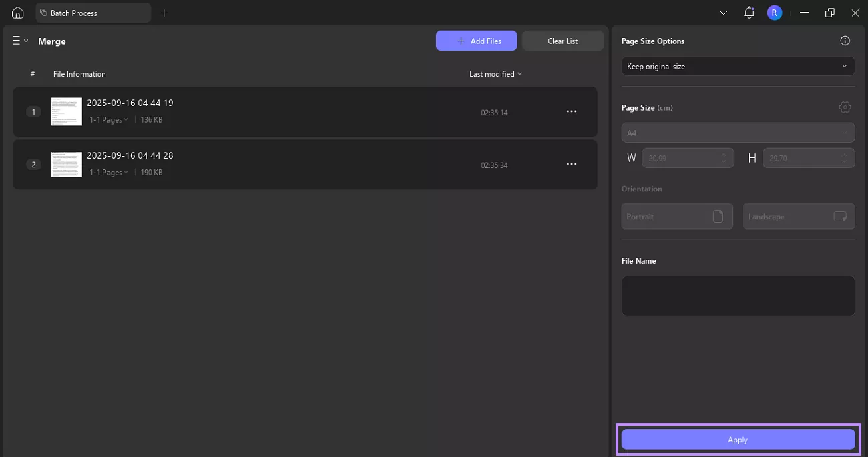
Task: Select file name 2025-09-16 04 44 19
Action: tap(130, 103)
